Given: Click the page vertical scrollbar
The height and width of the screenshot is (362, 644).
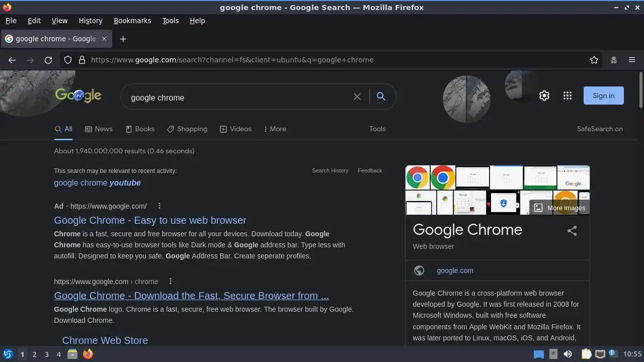Looking at the screenshot, I should coord(640,90).
